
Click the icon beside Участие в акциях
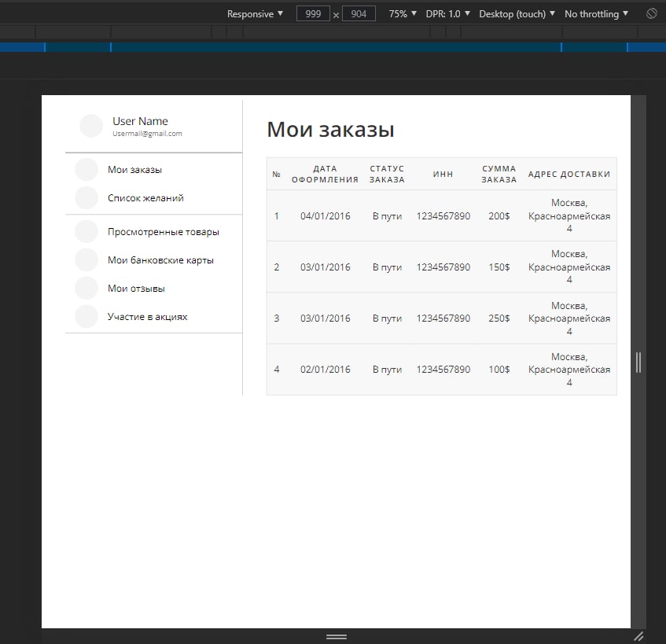click(x=86, y=317)
